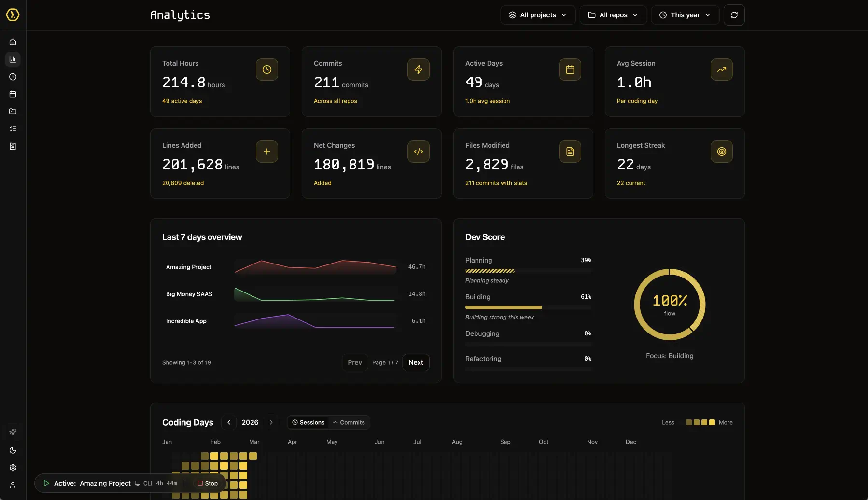Toggle dark mode with the moon icon
This screenshot has height=500, width=868.
click(x=13, y=450)
